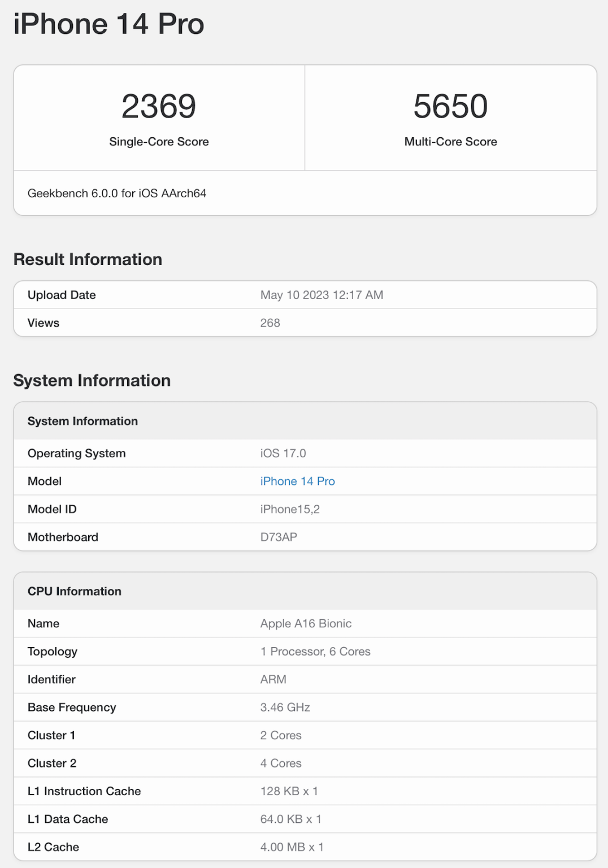Click the CPU Information panel header
Viewport: 608px width, 868px height.
tap(74, 591)
